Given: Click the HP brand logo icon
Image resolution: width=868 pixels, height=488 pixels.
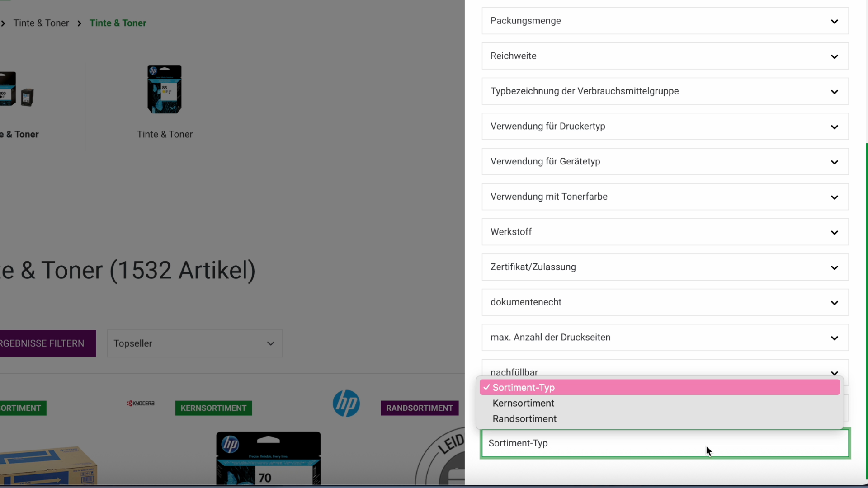Looking at the screenshot, I should click(346, 403).
